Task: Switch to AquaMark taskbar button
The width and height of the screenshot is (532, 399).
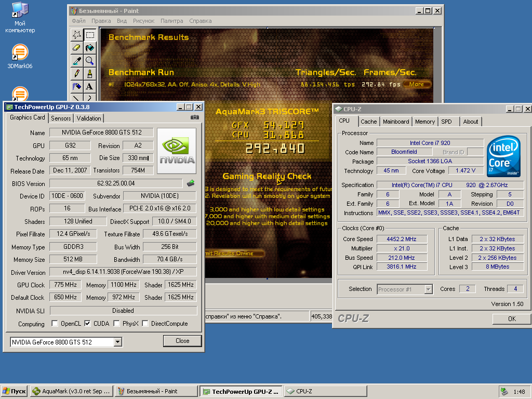Action: [x=71, y=391]
